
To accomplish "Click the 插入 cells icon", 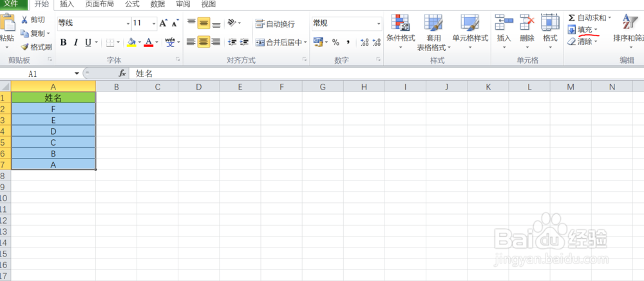I will click(504, 22).
